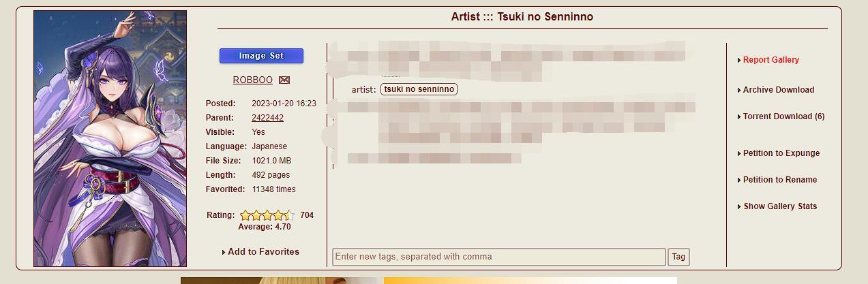Click the Image Set category button

(261, 56)
